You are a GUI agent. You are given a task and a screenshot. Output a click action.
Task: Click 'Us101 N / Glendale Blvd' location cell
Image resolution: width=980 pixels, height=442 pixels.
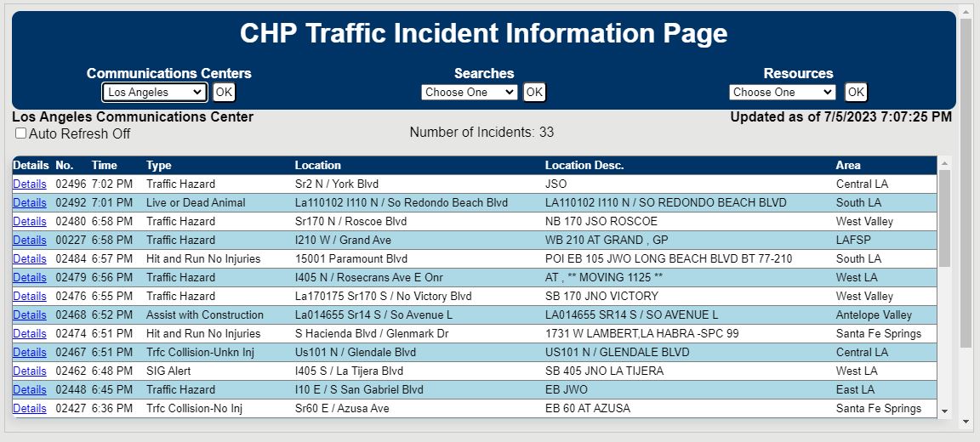pyautogui.click(x=356, y=353)
